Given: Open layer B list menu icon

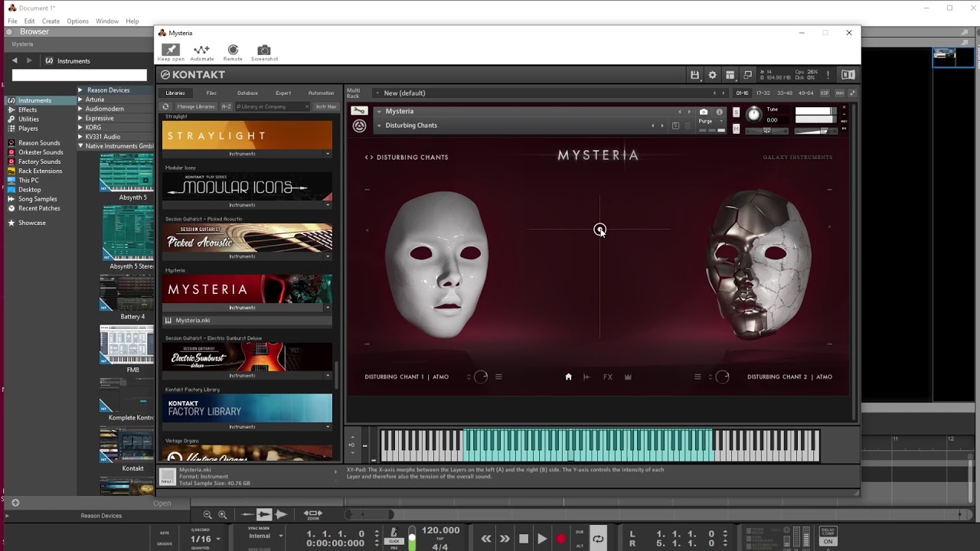Looking at the screenshot, I should click(697, 377).
